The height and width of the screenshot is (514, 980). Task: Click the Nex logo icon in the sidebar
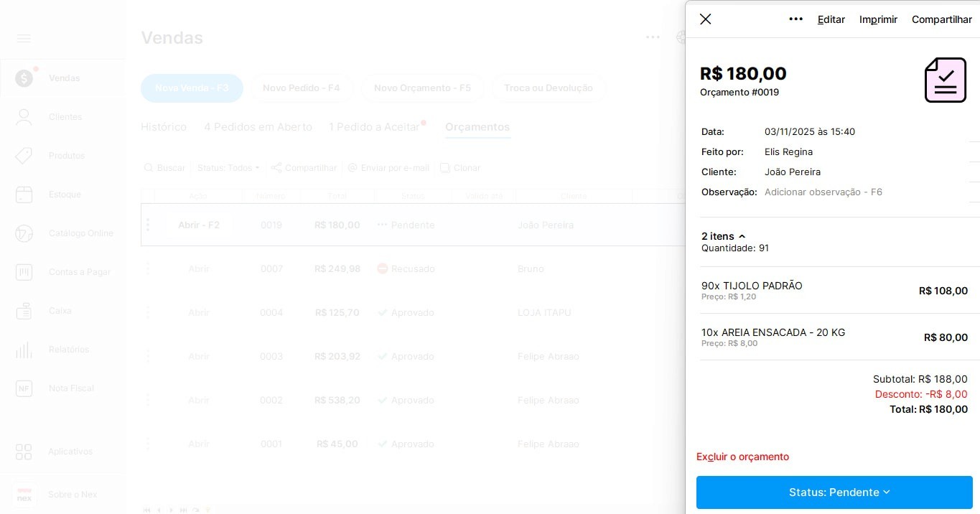coord(24,495)
